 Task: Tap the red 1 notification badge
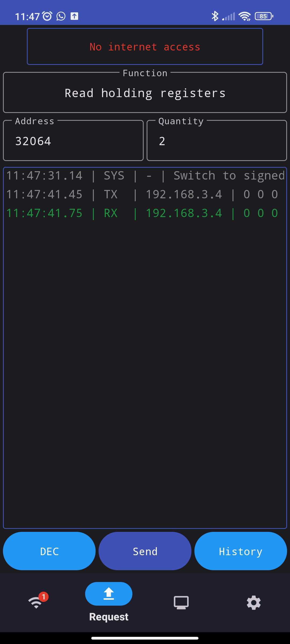(x=44, y=597)
